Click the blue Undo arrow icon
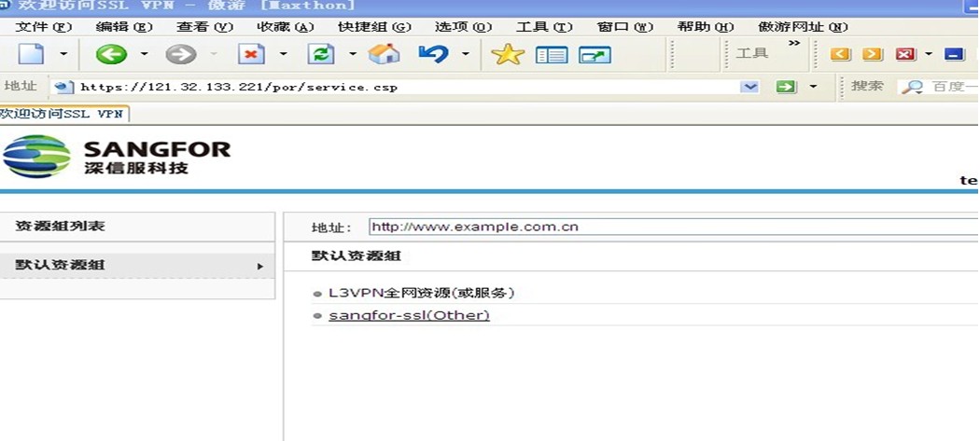Viewport: 980px width, 441px height. coord(434,54)
